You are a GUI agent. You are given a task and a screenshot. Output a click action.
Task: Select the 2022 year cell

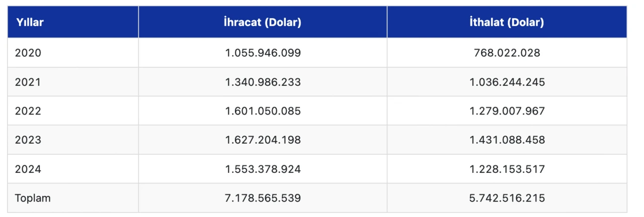tap(28, 111)
